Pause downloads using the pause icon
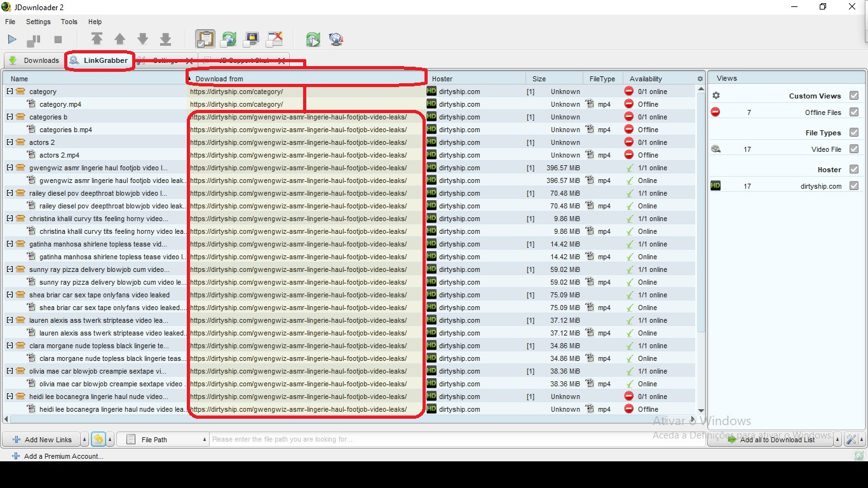 (34, 40)
